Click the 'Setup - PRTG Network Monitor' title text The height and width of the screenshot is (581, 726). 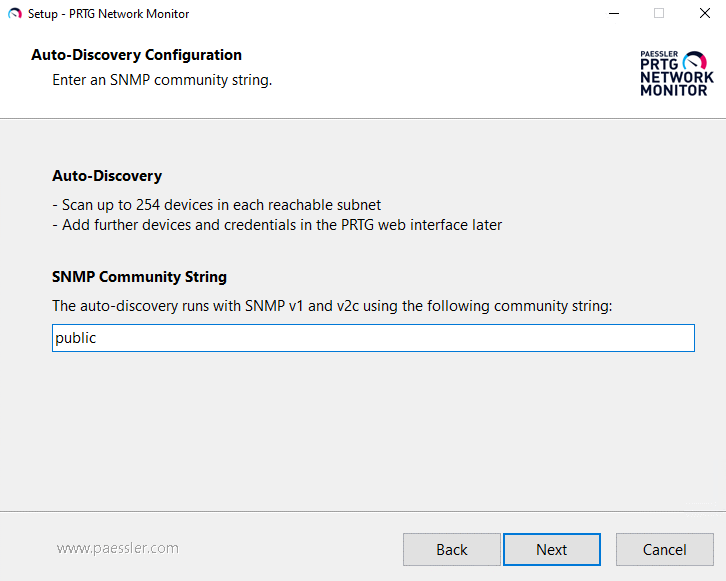point(108,14)
